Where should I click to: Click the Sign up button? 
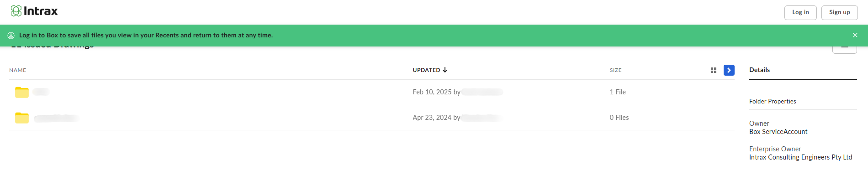coord(840,12)
